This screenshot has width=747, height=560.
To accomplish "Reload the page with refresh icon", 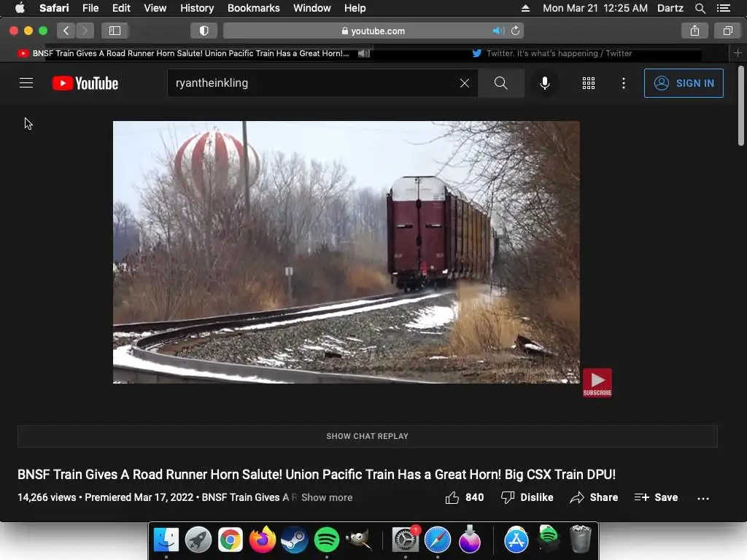I will pos(516,31).
